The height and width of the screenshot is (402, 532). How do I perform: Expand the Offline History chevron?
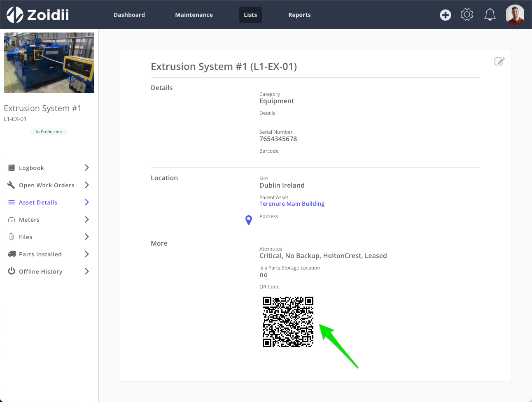tap(87, 271)
